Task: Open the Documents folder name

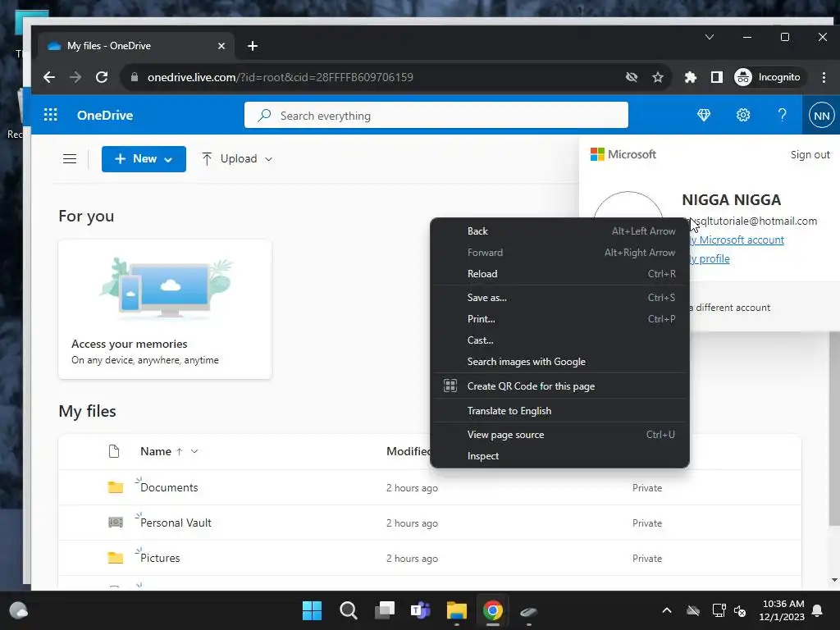Action: [169, 487]
